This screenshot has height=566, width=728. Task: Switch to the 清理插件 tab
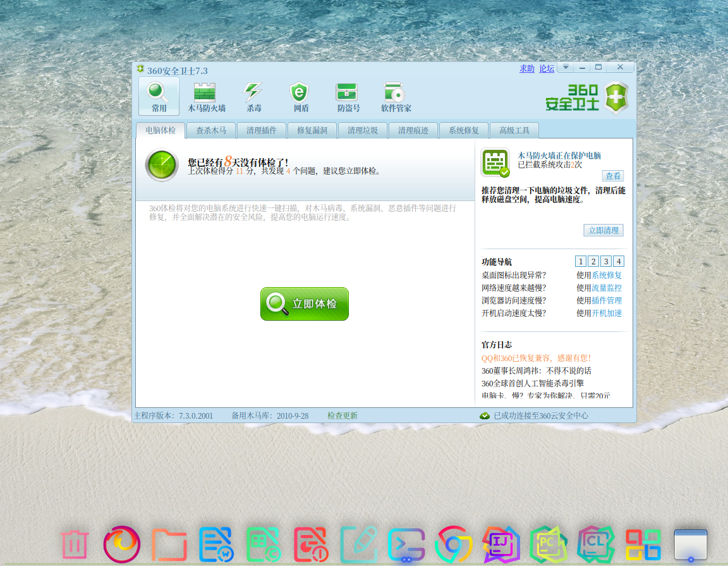[x=262, y=130]
